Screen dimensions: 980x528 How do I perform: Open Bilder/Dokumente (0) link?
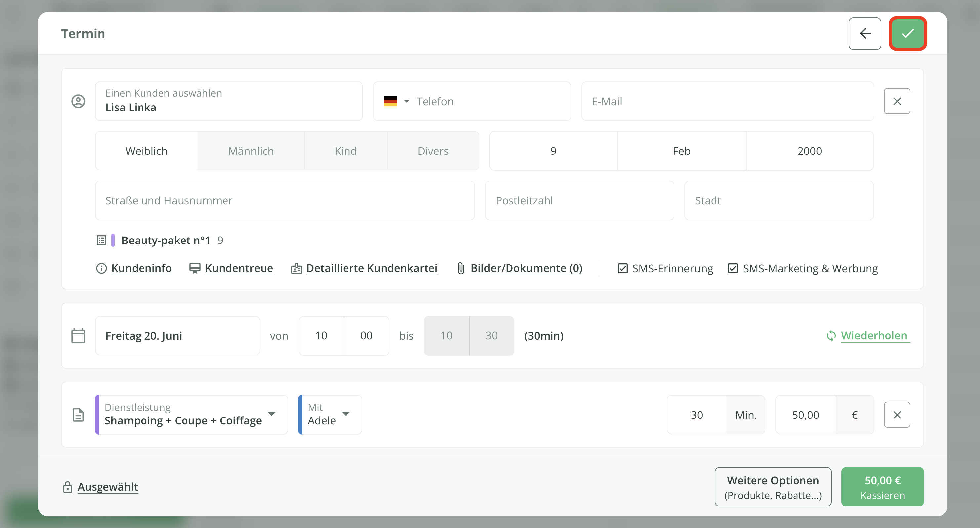tap(526, 268)
